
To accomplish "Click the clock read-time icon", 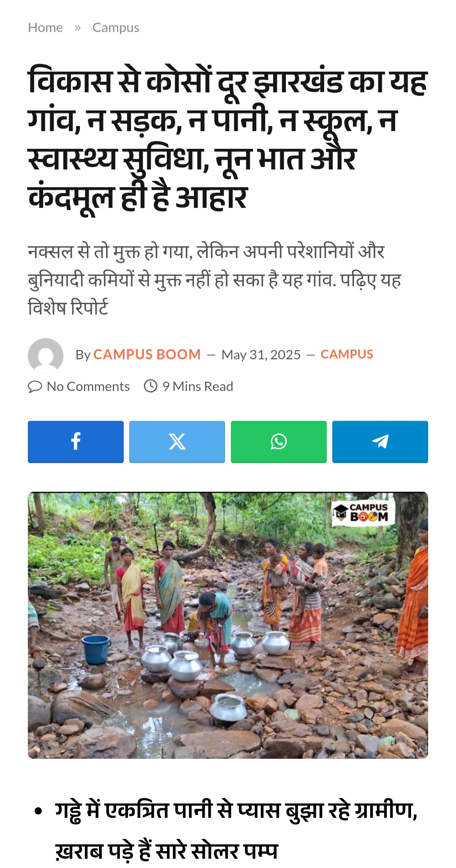I will coord(151,386).
